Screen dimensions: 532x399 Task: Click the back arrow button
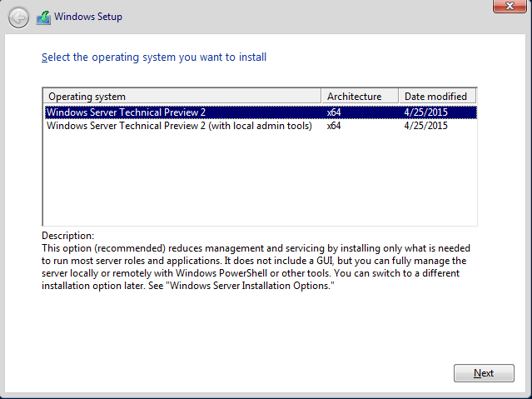[18, 17]
